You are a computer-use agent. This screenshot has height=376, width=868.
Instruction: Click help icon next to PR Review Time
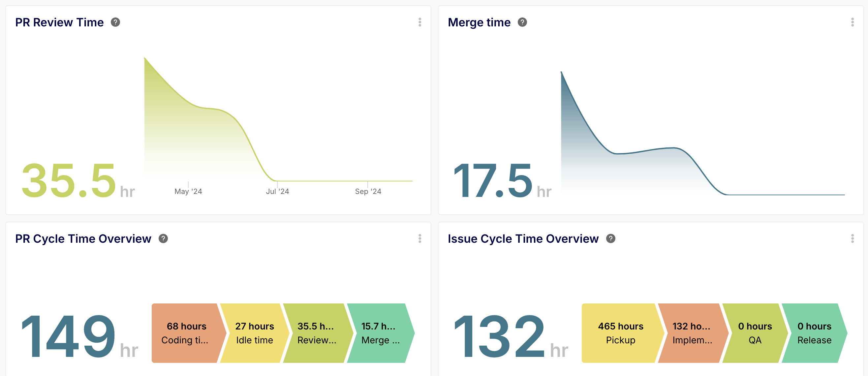tap(115, 22)
